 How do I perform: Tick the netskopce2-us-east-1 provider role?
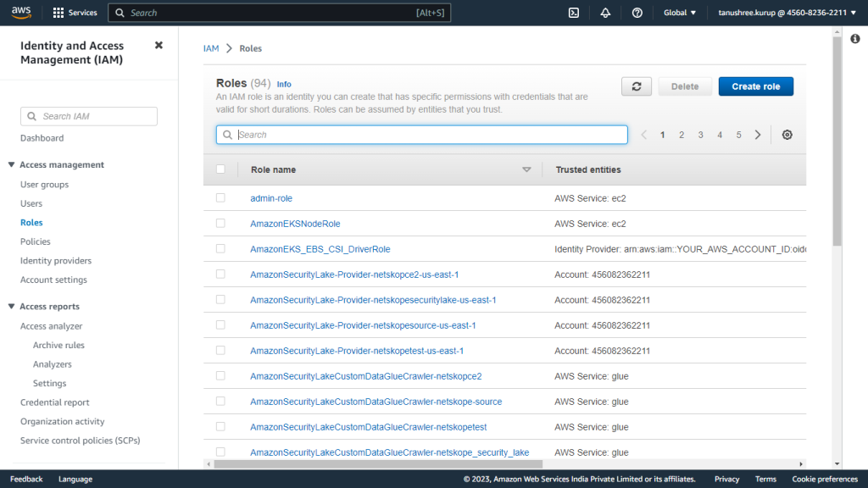[x=220, y=274]
